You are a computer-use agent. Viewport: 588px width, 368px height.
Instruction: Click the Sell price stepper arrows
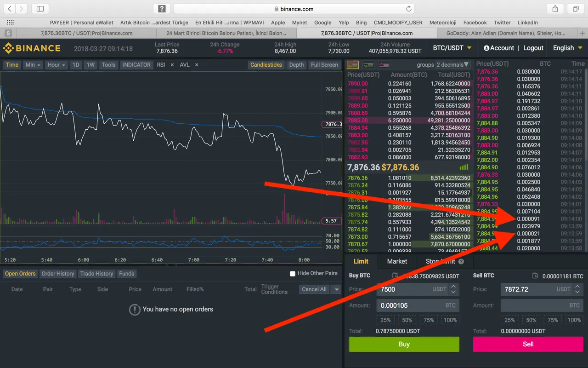coord(577,289)
